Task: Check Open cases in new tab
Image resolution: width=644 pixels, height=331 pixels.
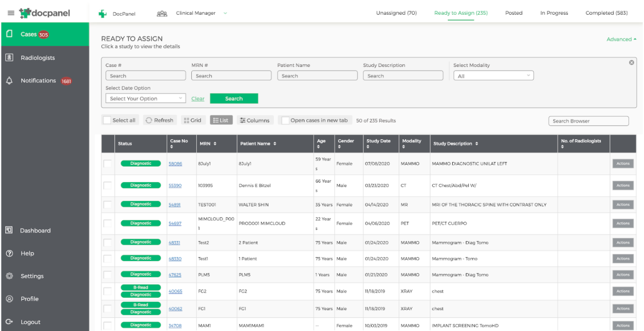Action: 285,120
